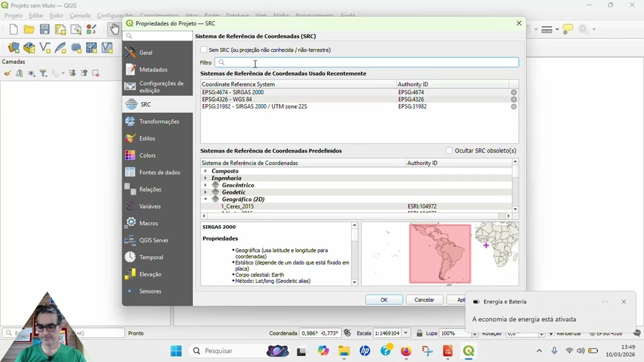Open the Style Manager icon in toolbar
Image resolution: width=644 pixels, height=362 pixels.
(x=92, y=30)
